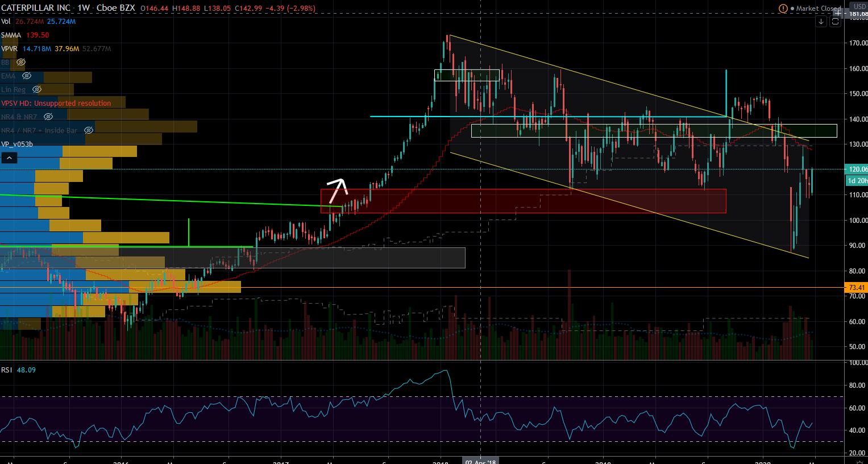Click the RSI value 48.09
The height and width of the screenshot is (464, 868).
click(26, 370)
